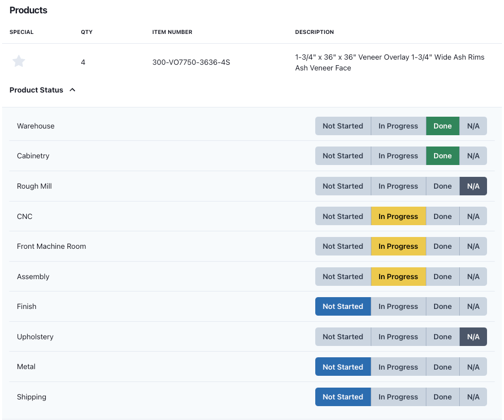Click the Item Number column header
The width and height of the screenshot is (504, 420).
coord(172,32)
